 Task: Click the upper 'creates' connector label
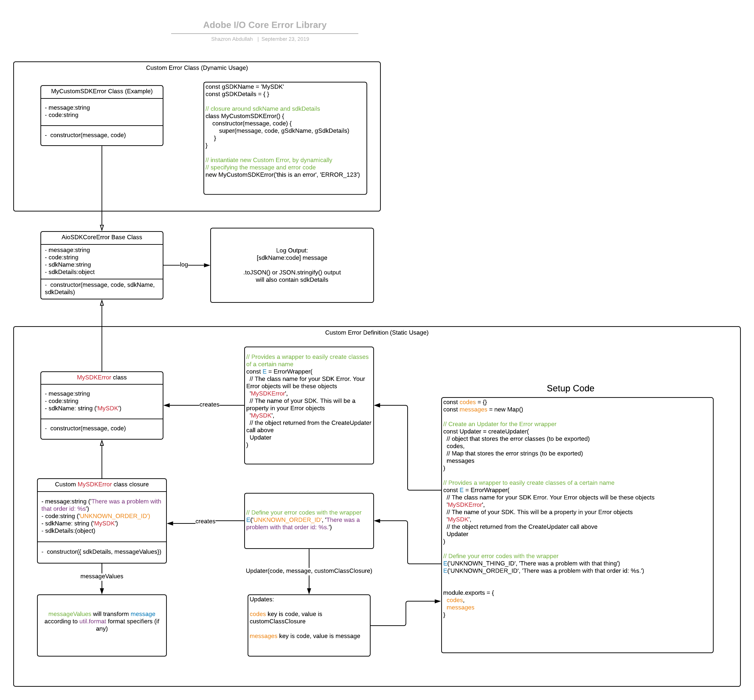click(209, 405)
